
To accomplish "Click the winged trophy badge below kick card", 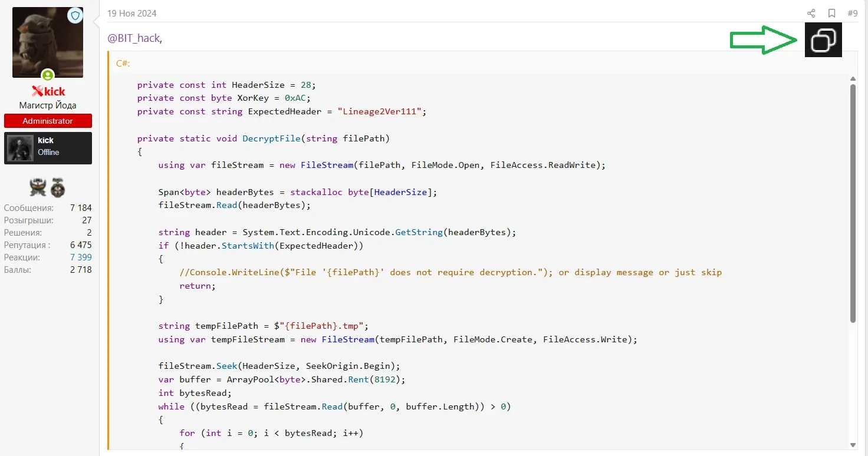I will click(x=38, y=187).
